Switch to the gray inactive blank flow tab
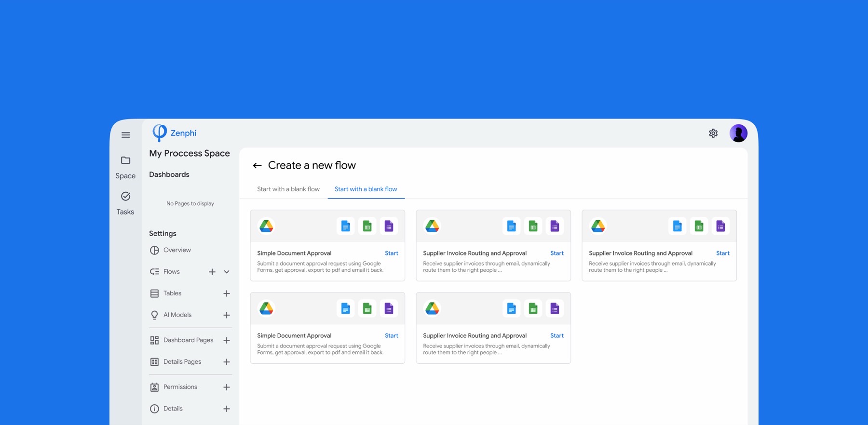Image resolution: width=868 pixels, height=425 pixels. pos(288,189)
